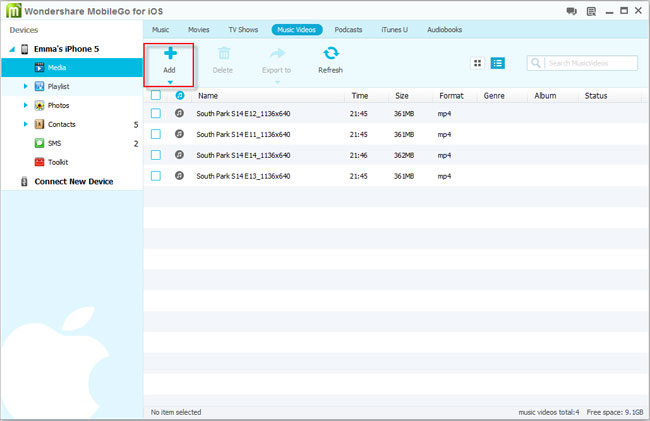The width and height of the screenshot is (650, 421).
Task: Open the notes icon in title bar
Action: (x=591, y=11)
